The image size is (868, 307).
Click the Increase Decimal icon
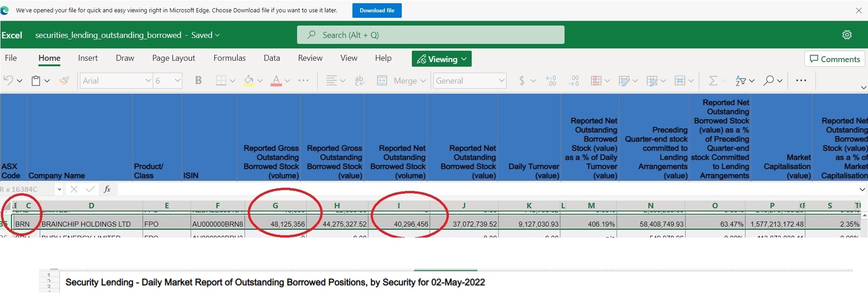551,81
